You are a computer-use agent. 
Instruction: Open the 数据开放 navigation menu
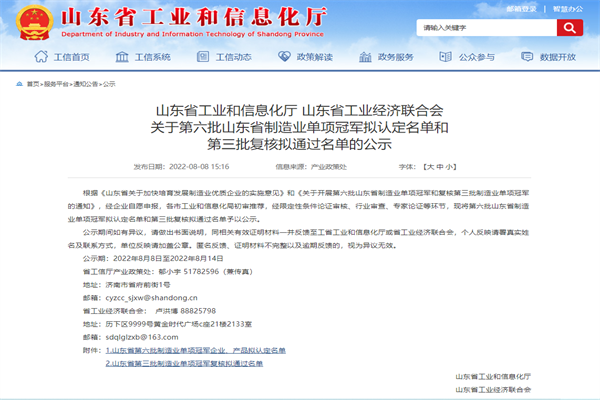point(559,57)
